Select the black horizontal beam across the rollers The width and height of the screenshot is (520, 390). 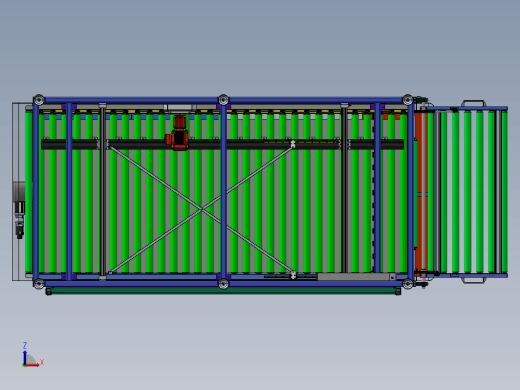pos(222,144)
